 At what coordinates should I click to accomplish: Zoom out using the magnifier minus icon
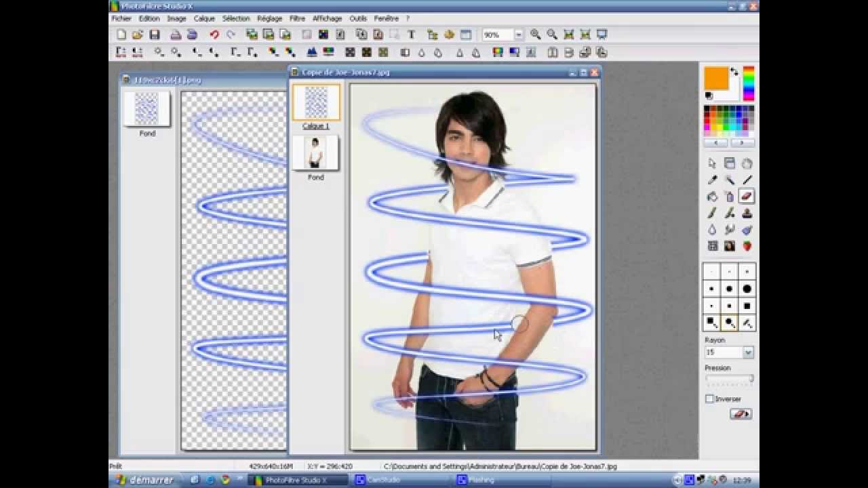point(552,35)
